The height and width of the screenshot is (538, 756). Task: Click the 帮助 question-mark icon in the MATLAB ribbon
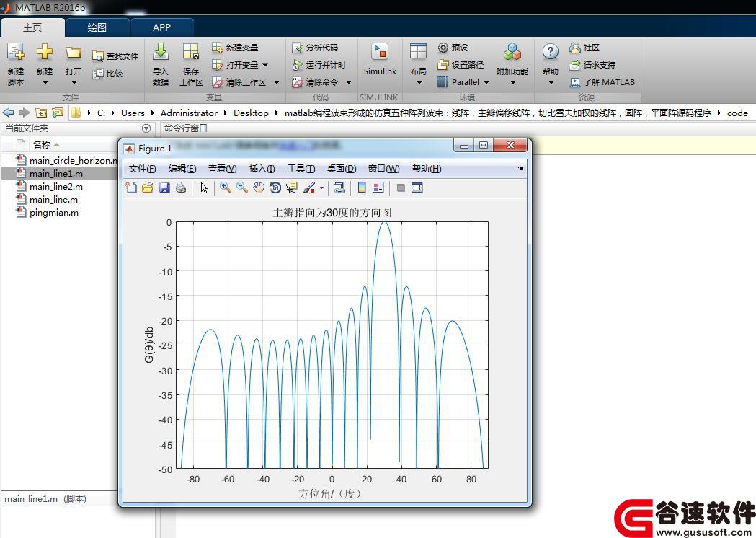(x=550, y=51)
